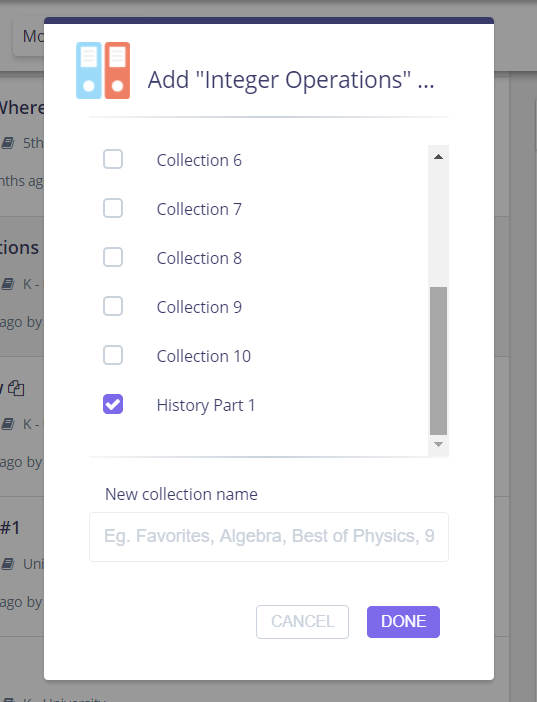537x702 pixels.
Task: Click the History Part 1 label
Action: click(206, 405)
